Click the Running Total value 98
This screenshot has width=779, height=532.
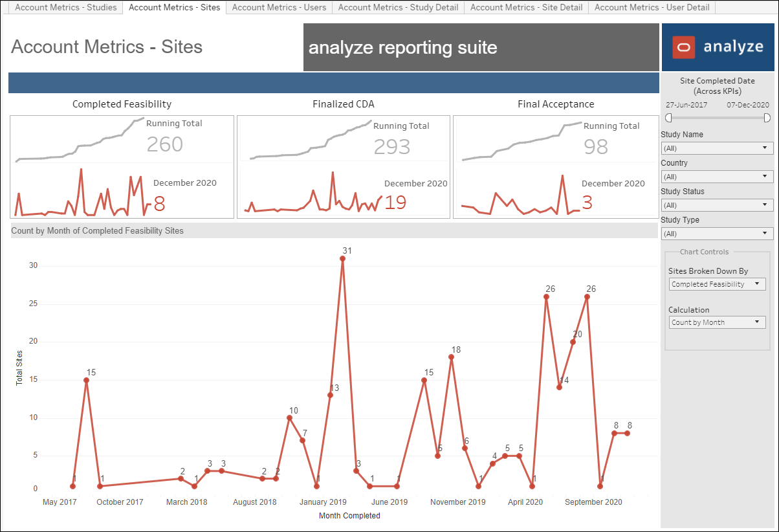596,146
